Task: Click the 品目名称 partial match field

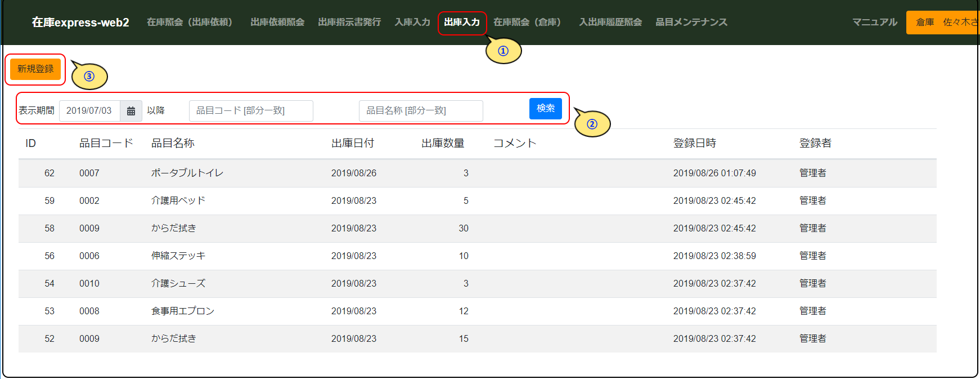Action: 421,111
